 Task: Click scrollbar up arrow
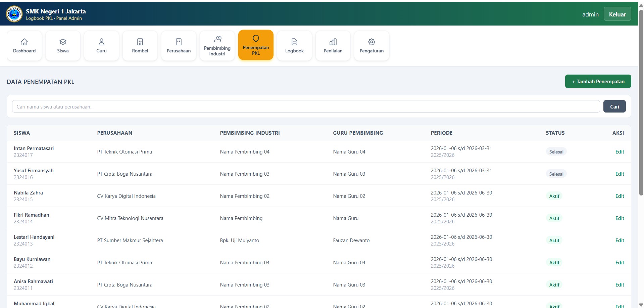click(641, 5)
